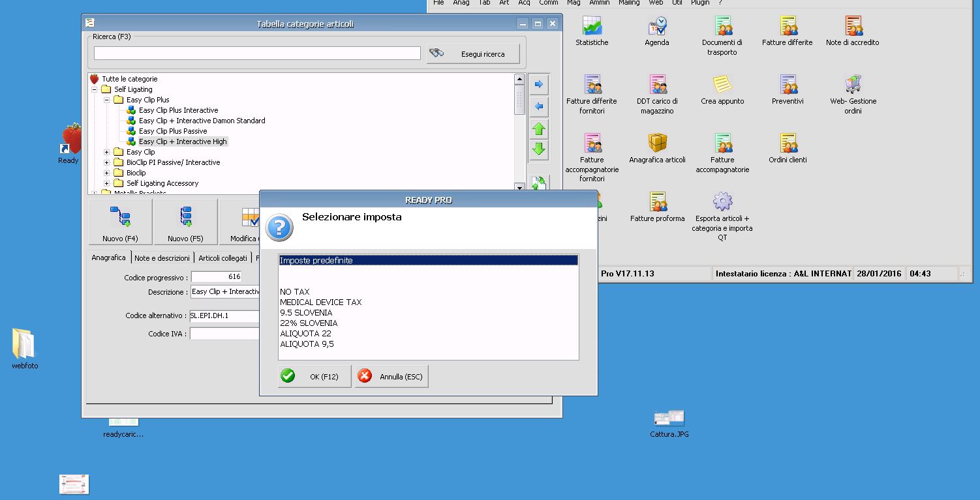Move category up with green up arrow
Screen dimensions: 980x500
point(539,128)
